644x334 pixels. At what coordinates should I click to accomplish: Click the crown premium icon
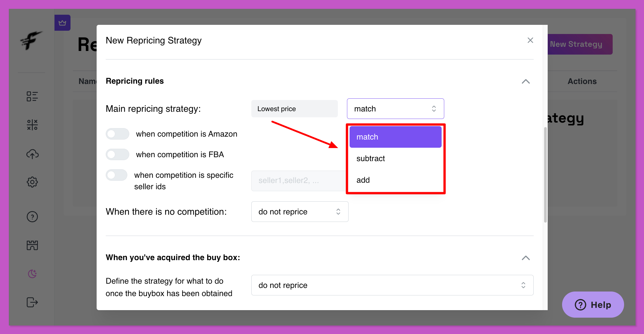pyautogui.click(x=62, y=23)
